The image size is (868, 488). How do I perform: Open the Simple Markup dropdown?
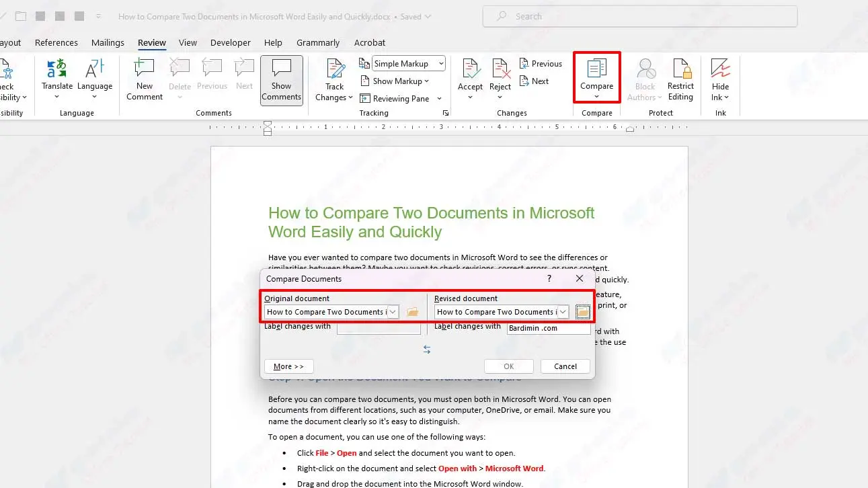(x=409, y=64)
